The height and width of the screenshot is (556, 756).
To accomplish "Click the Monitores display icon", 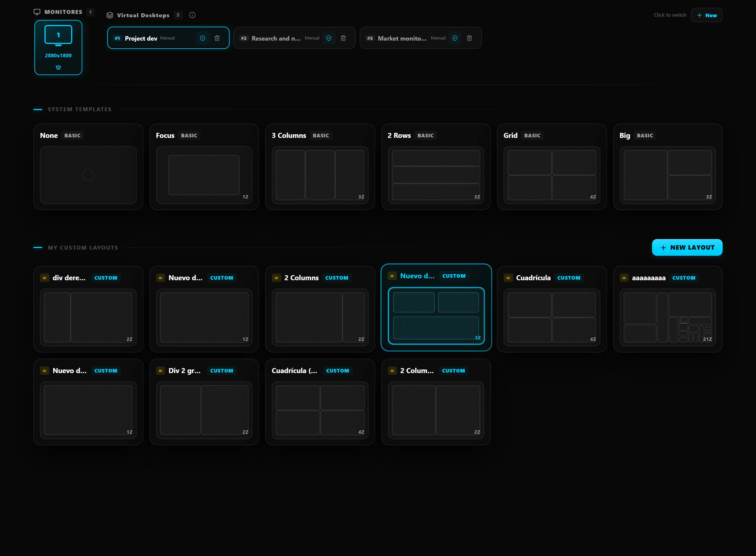I will coord(37,12).
